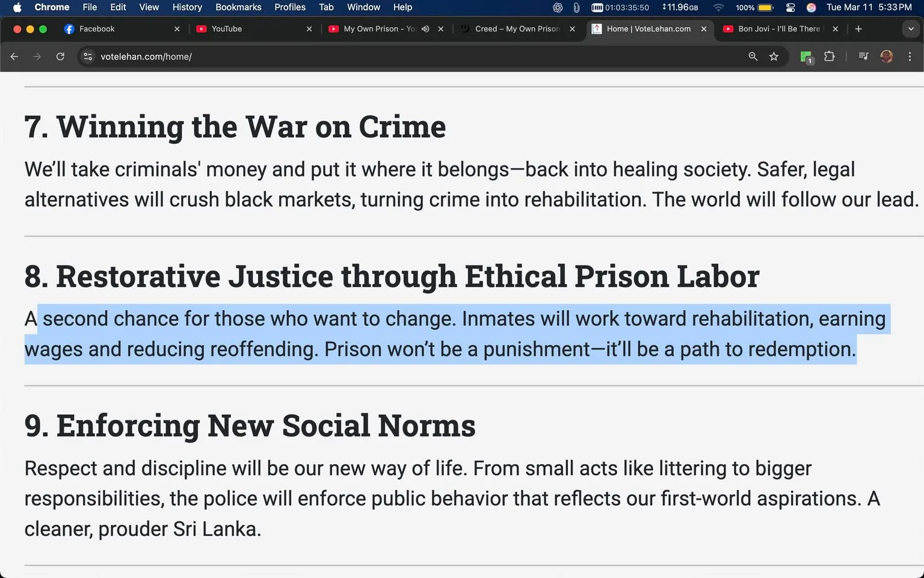Screen dimensions: 924x578
Task: Bookmark the page using the star icon
Action: [774, 57]
